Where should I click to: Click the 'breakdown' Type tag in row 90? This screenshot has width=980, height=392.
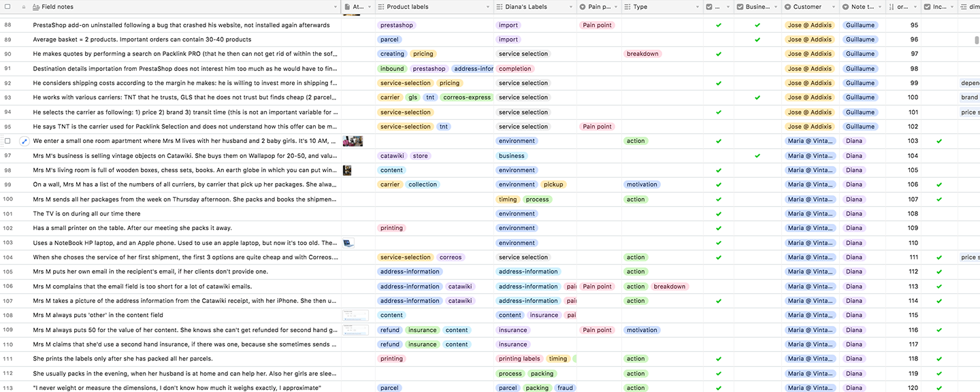[643, 54]
